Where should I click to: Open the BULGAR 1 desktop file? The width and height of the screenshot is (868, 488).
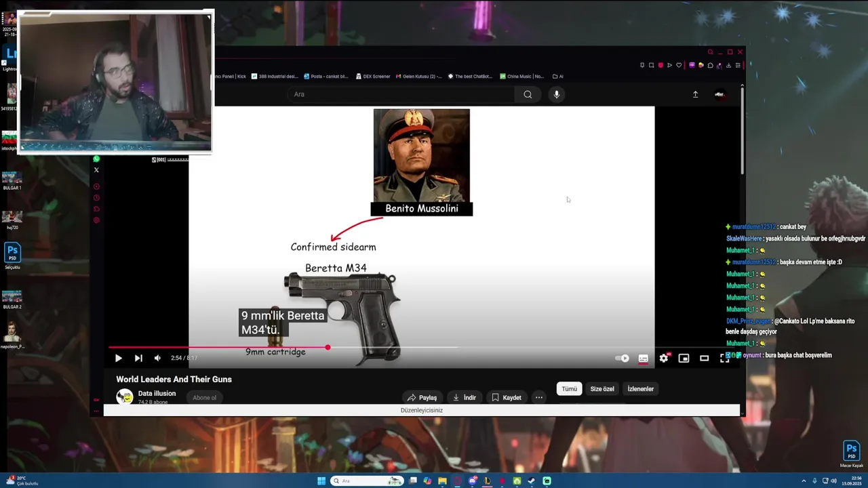(12, 180)
